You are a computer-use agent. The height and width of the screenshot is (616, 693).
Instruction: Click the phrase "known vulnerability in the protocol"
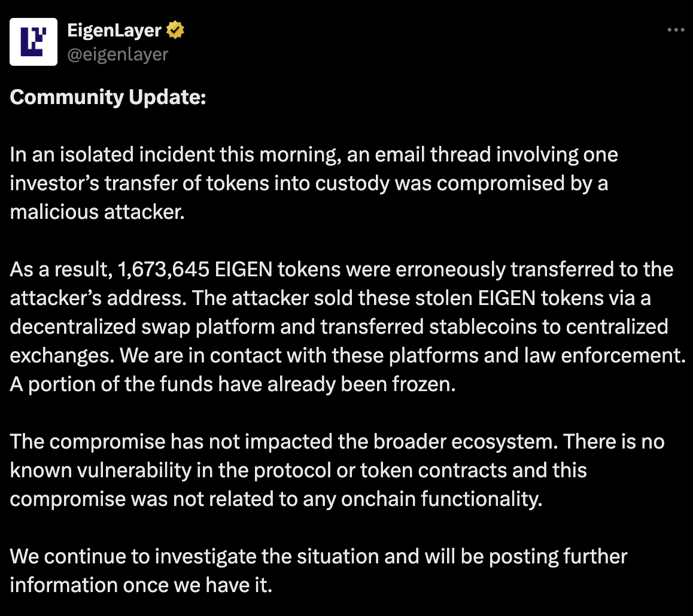pyautogui.click(x=171, y=470)
